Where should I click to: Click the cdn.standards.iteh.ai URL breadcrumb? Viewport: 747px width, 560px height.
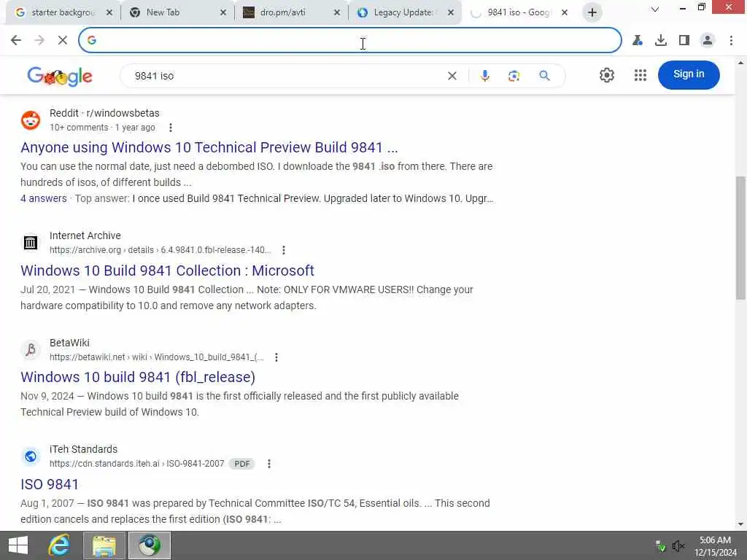pos(136,464)
